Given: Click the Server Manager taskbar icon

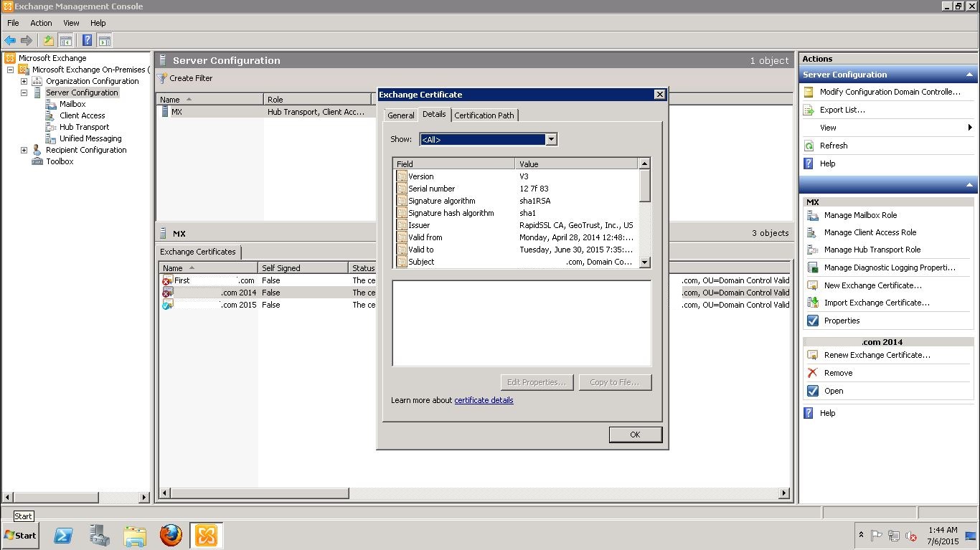Looking at the screenshot, I should 99,535.
